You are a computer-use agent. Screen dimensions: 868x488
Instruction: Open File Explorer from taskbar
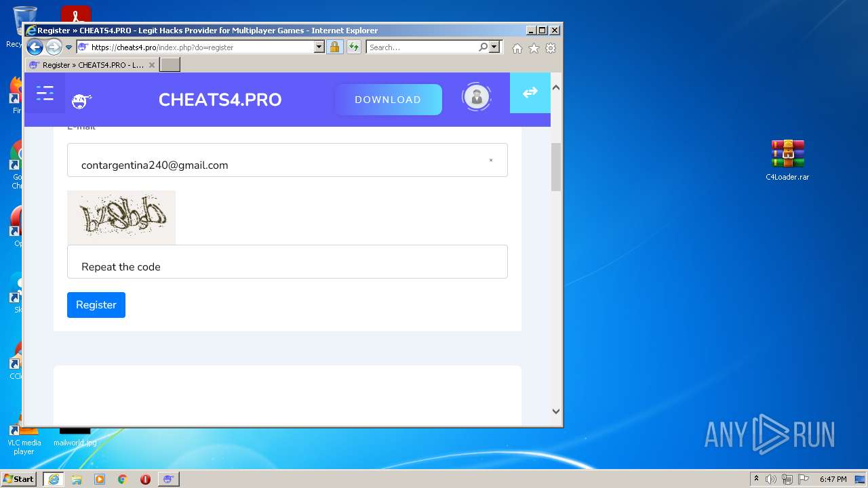(77, 479)
